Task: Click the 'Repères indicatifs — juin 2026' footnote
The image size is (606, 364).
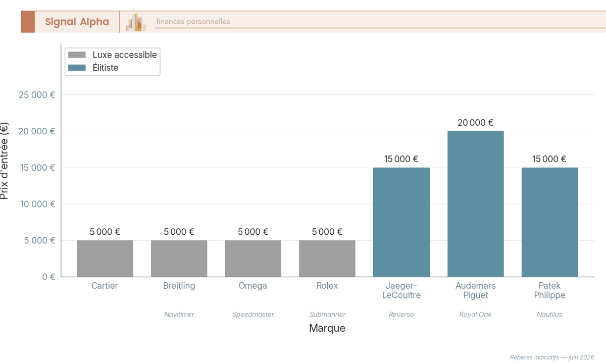Action: [552, 356]
